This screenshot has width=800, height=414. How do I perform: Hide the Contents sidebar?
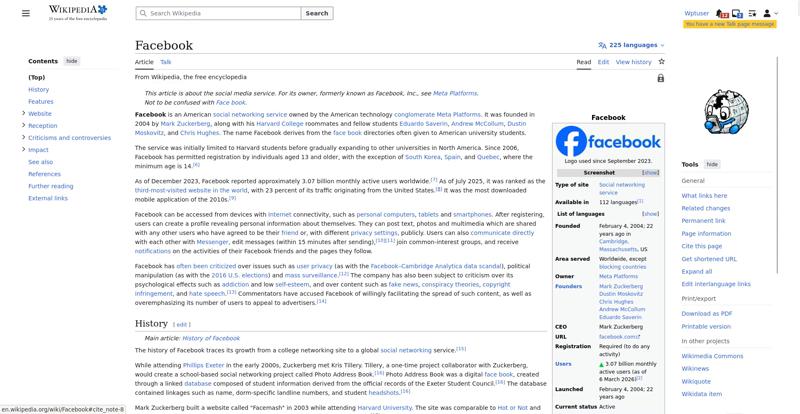[72, 61]
